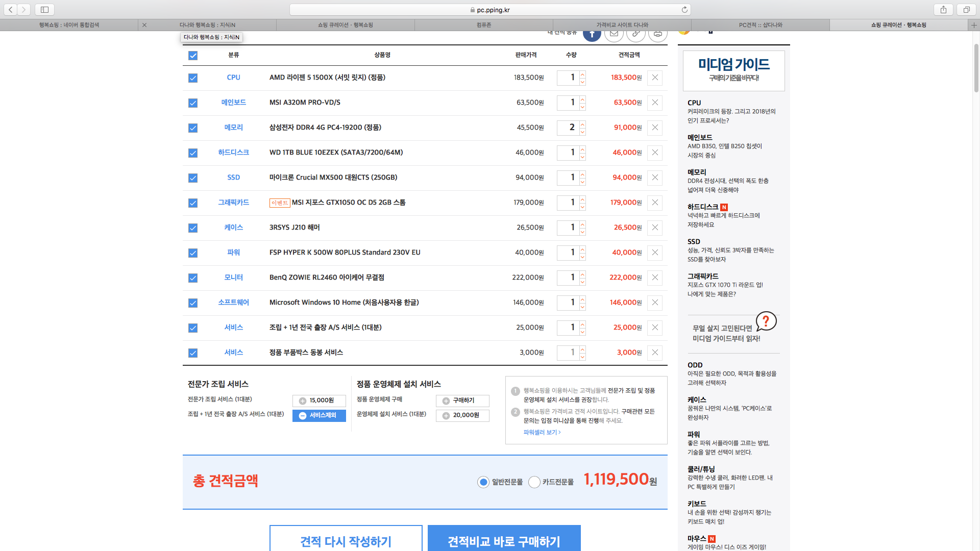Remove the WD 1TB BLUE hard disk row
Image resolution: width=980 pixels, height=551 pixels.
pos(655,153)
